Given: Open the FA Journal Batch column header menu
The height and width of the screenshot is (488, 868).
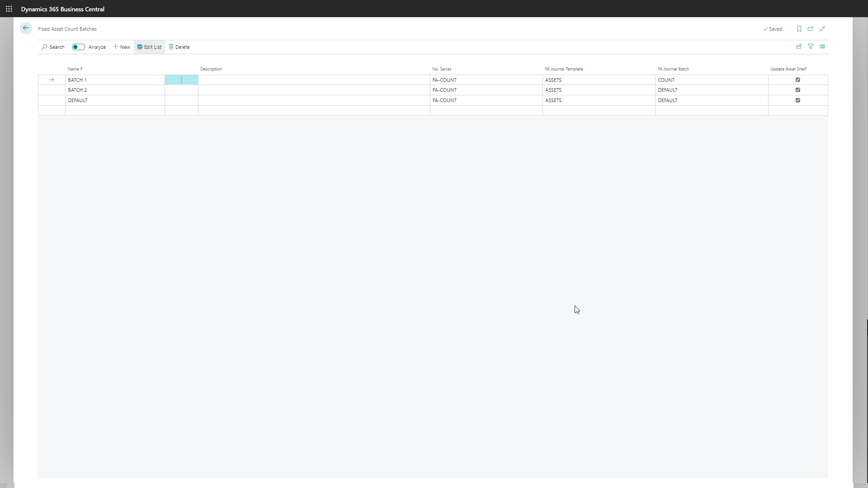Looking at the screenshot, I should (673, 69).
